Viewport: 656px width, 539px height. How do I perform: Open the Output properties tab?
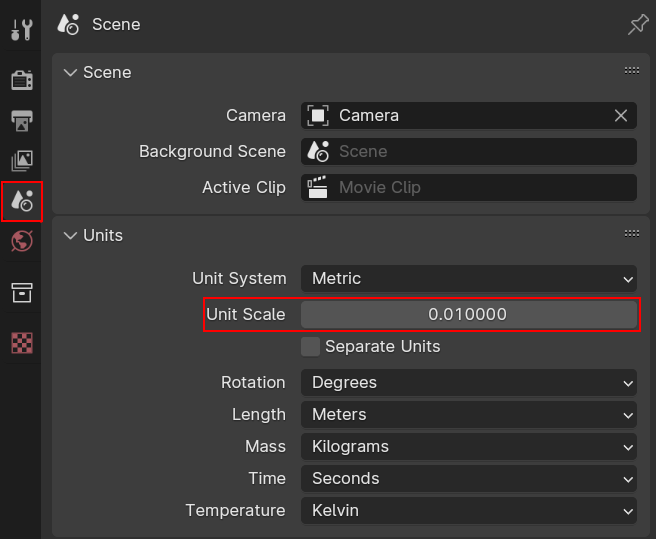pos(22,121)
